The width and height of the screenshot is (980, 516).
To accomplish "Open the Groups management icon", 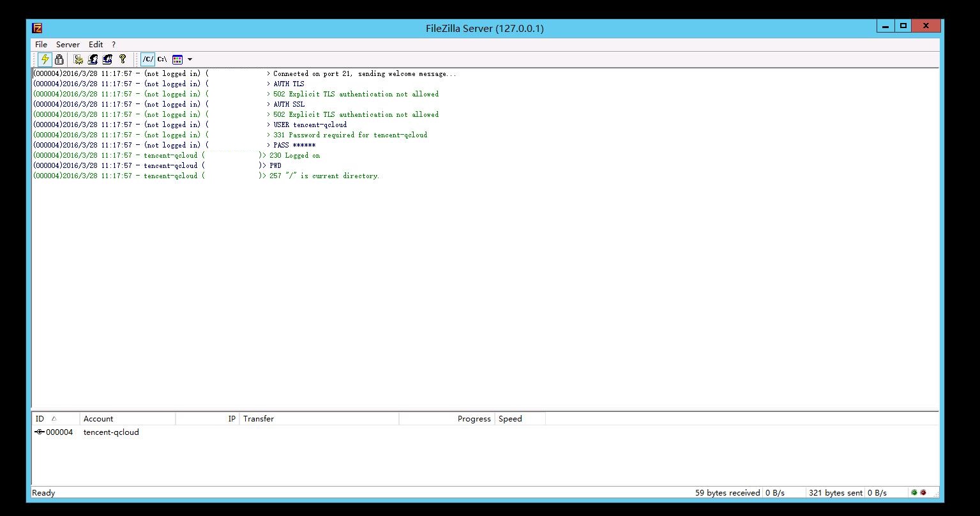I will [107, 59].
